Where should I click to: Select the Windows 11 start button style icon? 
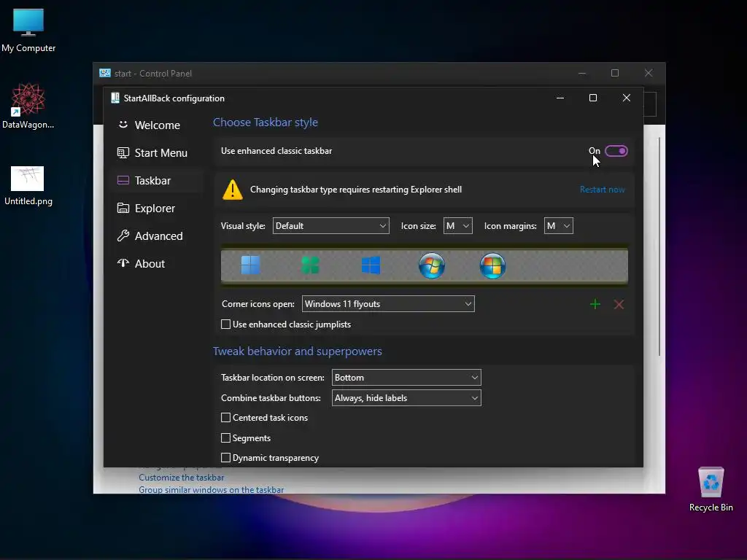tap(251, 265)
